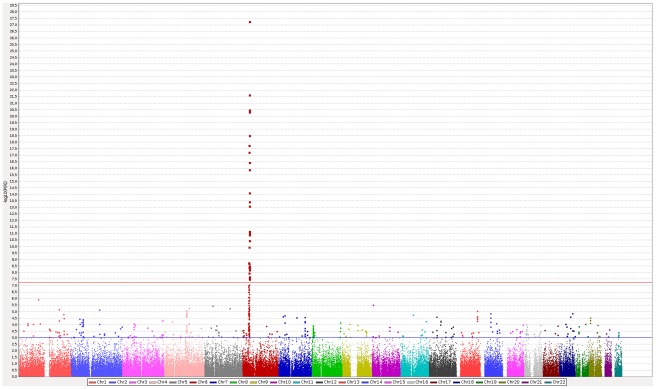Select the Chr2 legend entry

pos(118,382)
